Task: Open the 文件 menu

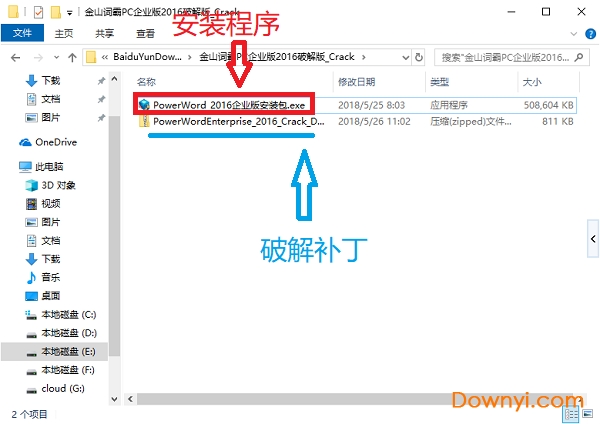Action: (23, 33)
